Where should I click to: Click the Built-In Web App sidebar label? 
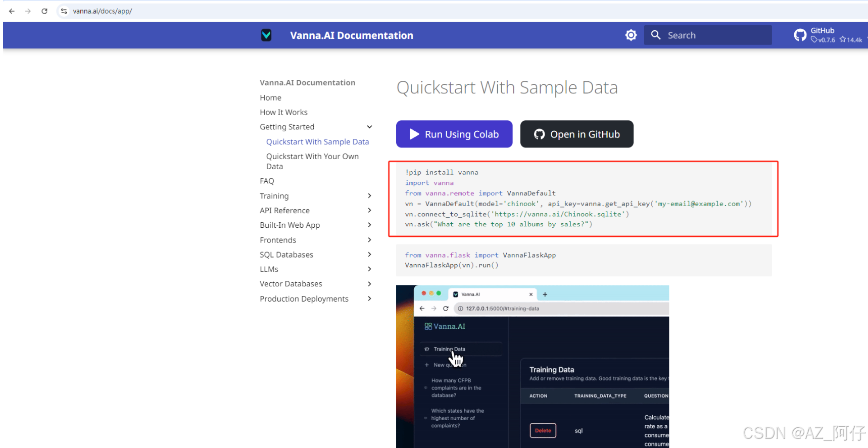click(x=290, y=225)
